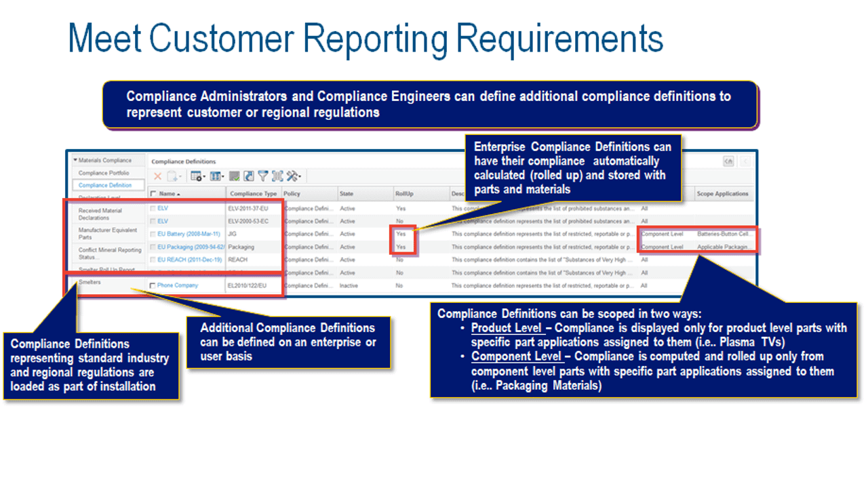
Task: Open Smelters in sidebar
Action: (x=90, y=283)
